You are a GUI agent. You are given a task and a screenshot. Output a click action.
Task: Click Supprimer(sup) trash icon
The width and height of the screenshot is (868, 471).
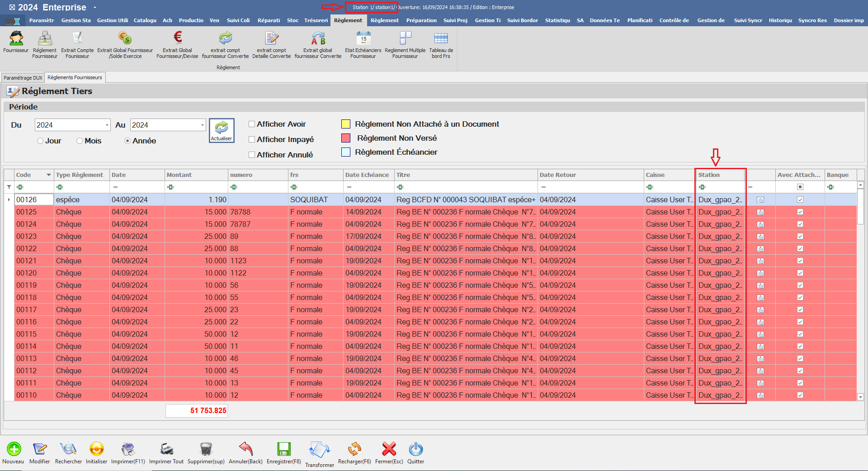click(x=206, y=449)
